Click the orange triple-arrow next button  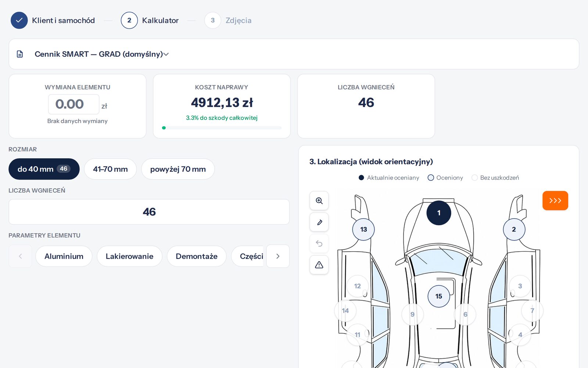pyautogui.click(x=555, y=201)
